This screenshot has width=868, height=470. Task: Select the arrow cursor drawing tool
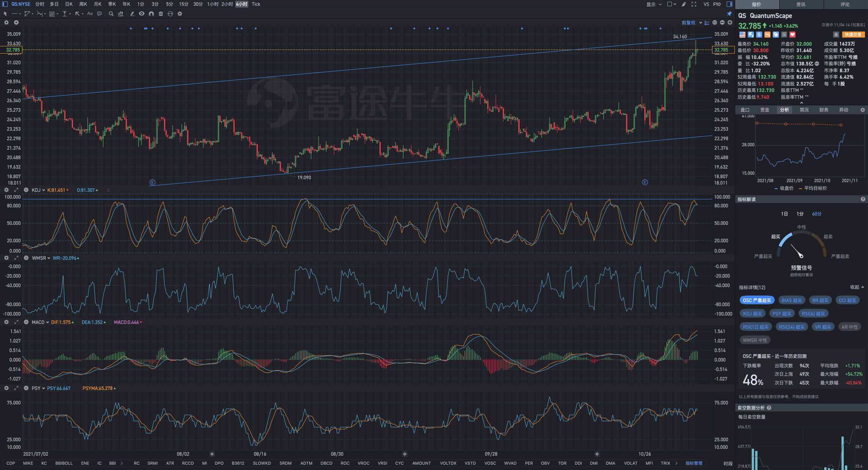tap(5, 14)
